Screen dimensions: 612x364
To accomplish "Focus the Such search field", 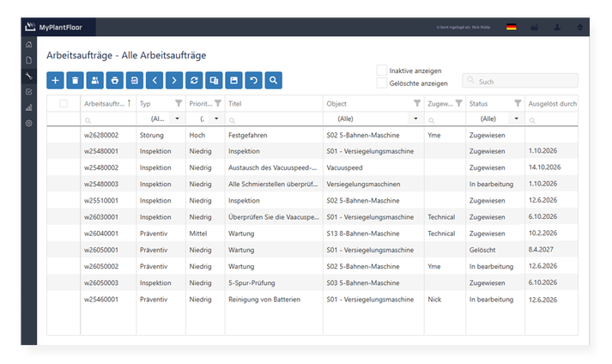I will (x=520, y=81).
